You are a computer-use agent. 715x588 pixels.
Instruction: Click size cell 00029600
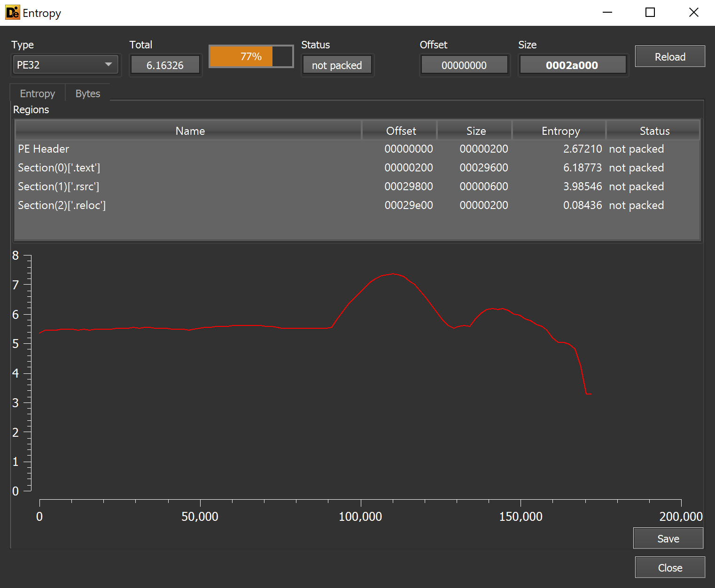tap(484, 168)
